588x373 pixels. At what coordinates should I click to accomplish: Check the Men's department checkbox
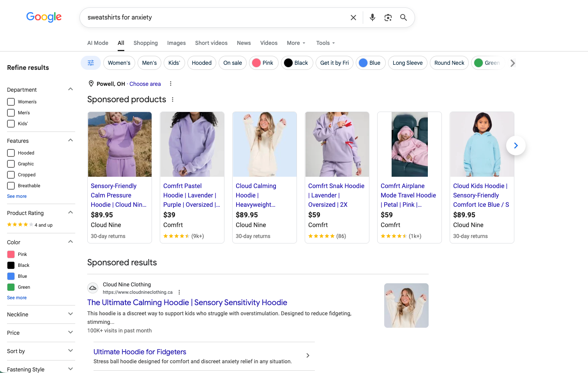11,113
